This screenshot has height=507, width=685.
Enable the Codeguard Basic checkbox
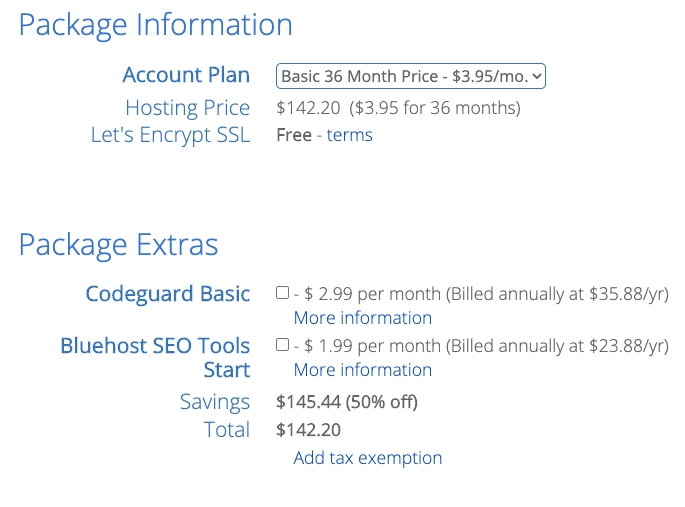[x=282, y=293]
